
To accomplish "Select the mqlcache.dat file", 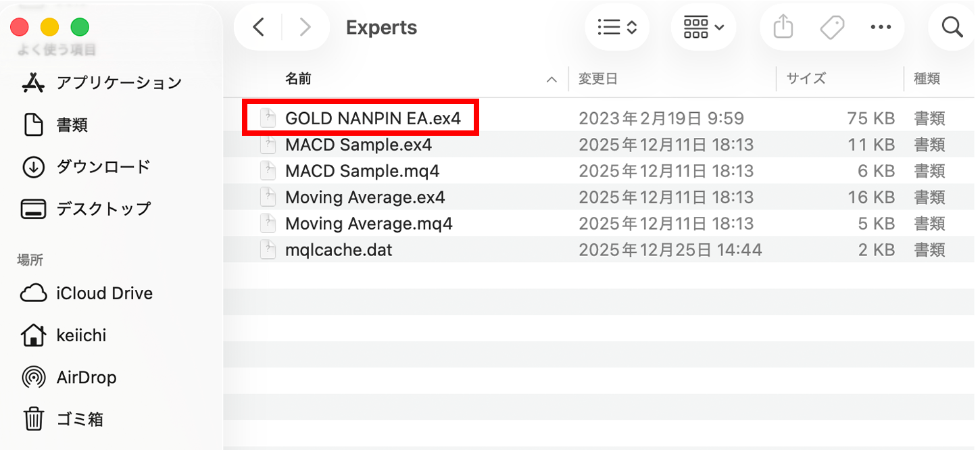I will tap(339, 250).
